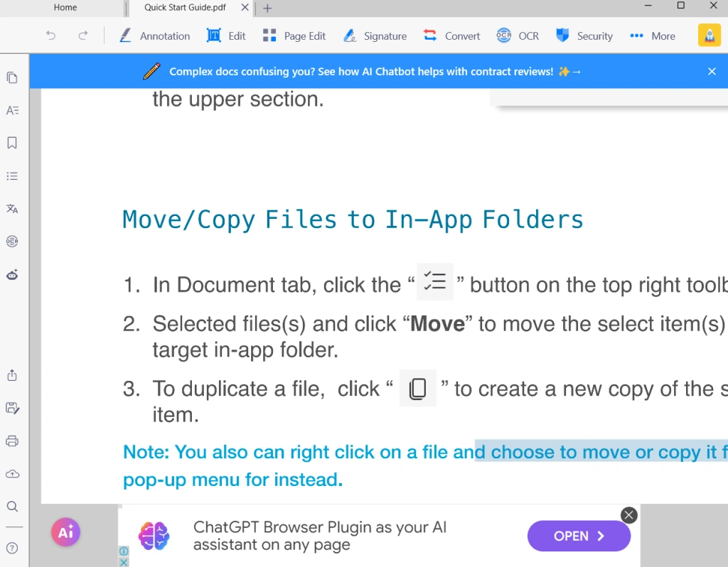Expand the More menu
Screen dimensions: 728x567
point(653,36)
